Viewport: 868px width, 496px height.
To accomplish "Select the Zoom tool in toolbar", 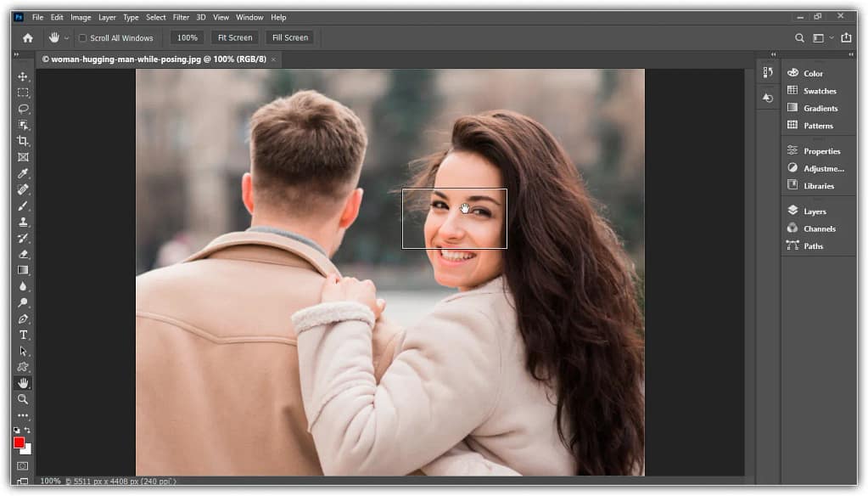I will tap(23, 399).
